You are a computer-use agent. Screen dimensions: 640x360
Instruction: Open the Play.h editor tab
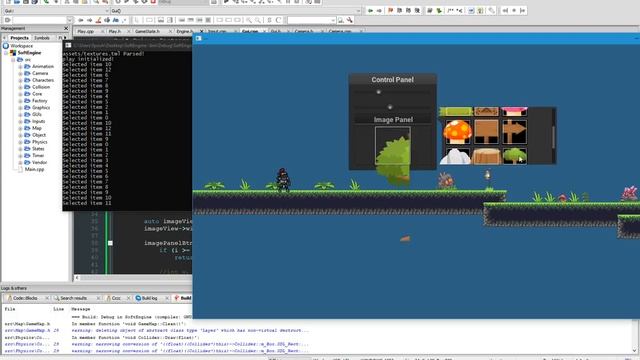coord(115,31)
